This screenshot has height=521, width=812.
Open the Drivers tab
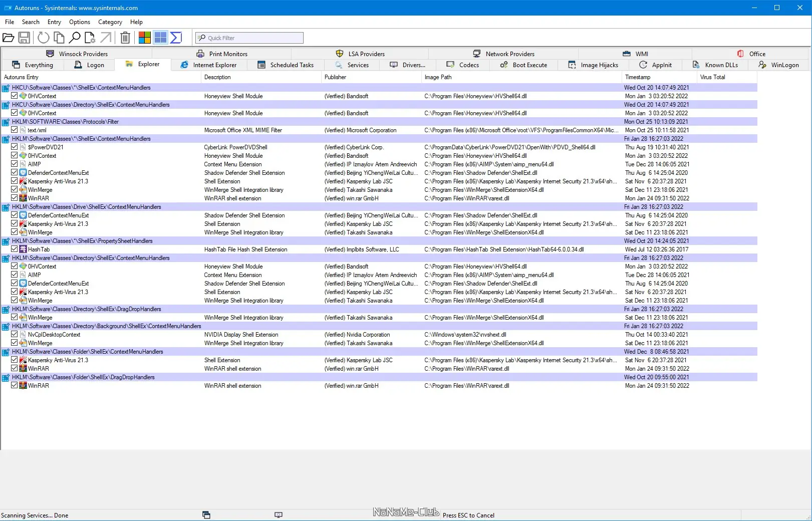pyautogui.click(x=408, y=65)
